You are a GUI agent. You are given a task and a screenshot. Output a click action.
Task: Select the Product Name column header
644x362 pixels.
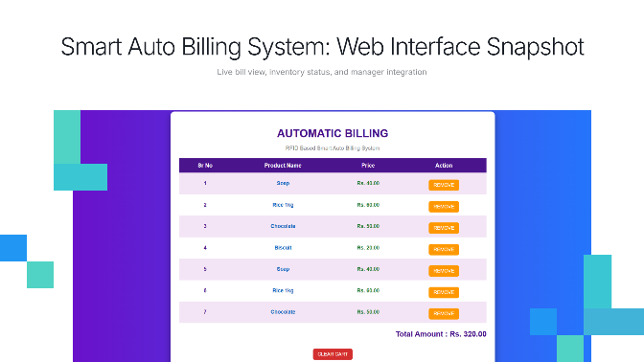coord(283,166)
